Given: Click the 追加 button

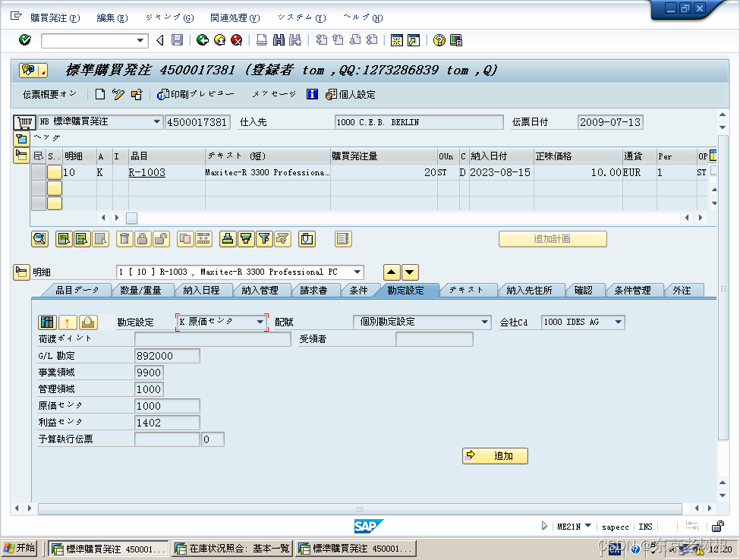Looking at the screenshot, I should coord(495,456).
